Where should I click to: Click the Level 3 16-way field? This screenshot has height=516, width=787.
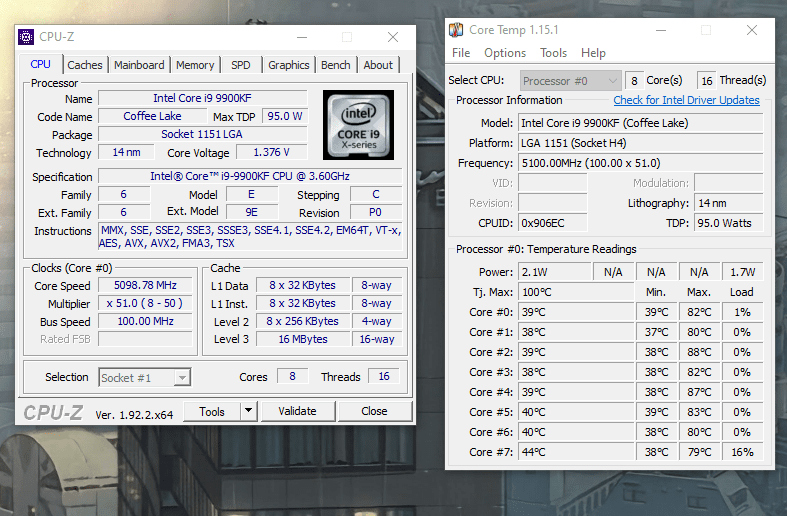click(377, 339)
